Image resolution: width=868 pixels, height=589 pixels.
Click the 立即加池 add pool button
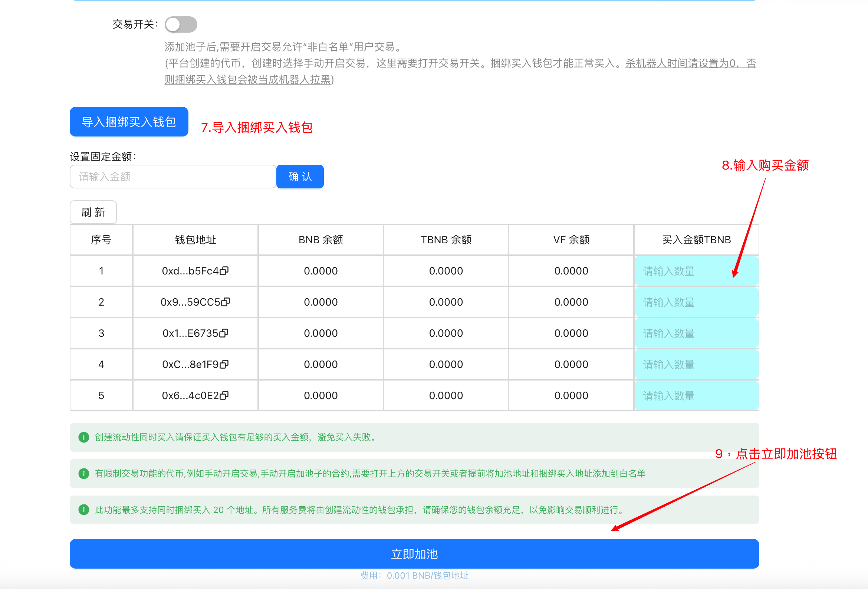coord(414,554)
